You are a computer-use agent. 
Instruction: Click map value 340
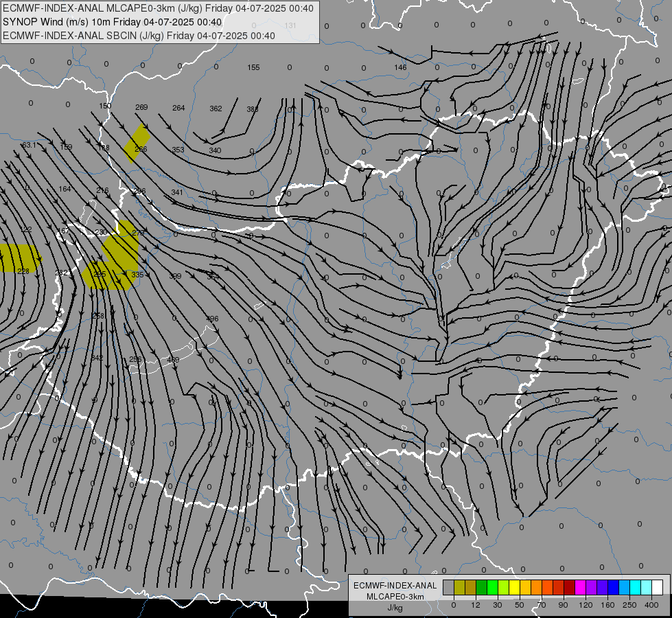point(215,150)
